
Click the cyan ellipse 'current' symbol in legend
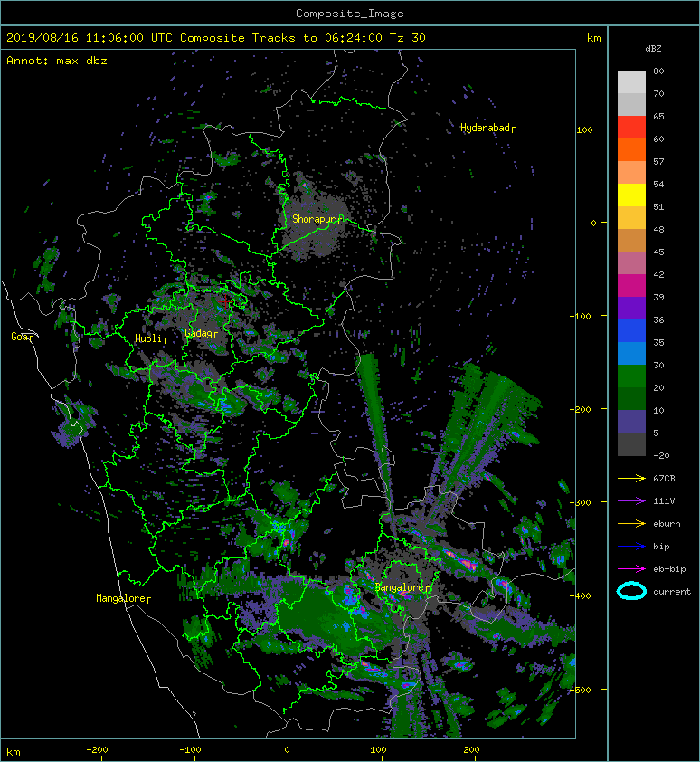click(631, 592)
